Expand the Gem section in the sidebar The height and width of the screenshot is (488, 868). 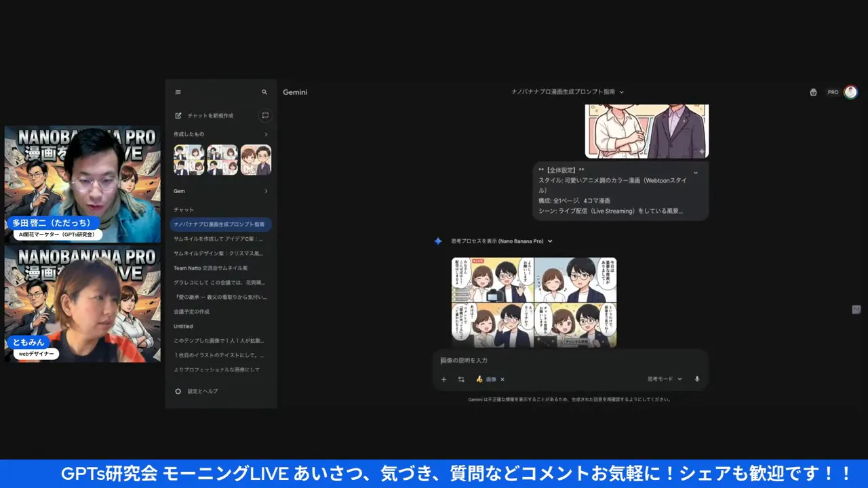click(267, 191)
